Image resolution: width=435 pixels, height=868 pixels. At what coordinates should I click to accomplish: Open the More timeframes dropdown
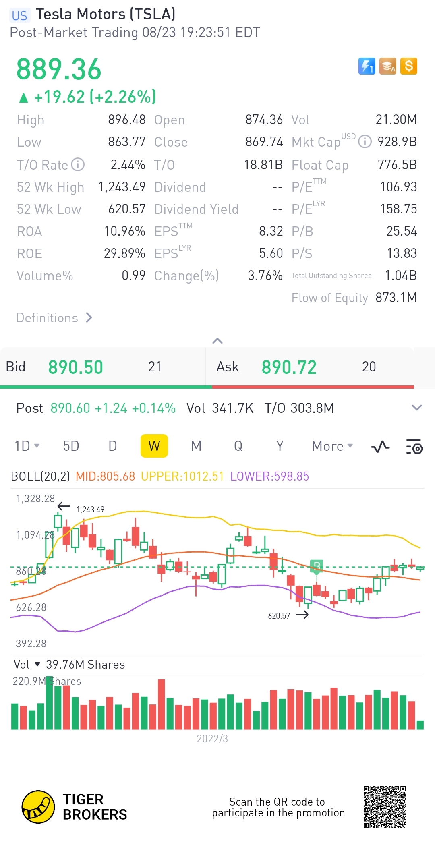[x=332, y=446]
